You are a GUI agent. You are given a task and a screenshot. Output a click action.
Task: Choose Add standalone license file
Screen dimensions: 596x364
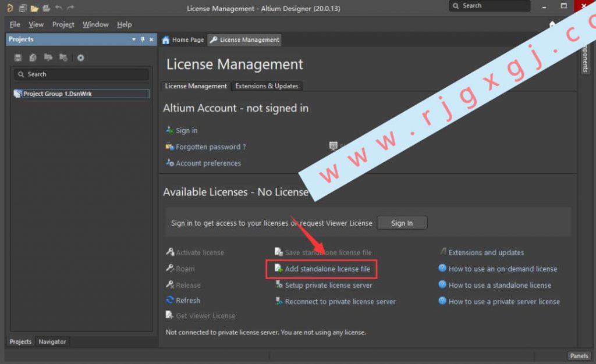click(x=322, y=269)
